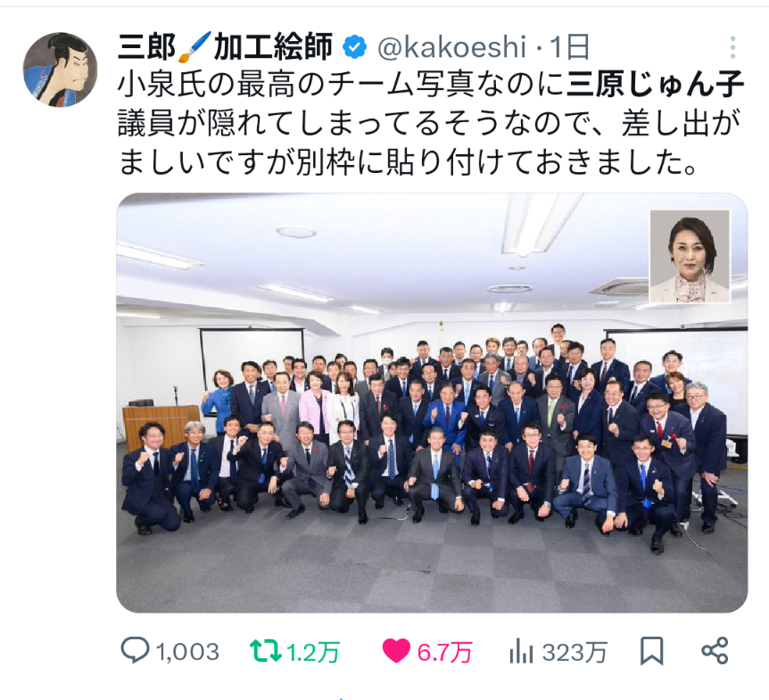
Task: Open display name 三郎 加工絵師
Action: 225,46
